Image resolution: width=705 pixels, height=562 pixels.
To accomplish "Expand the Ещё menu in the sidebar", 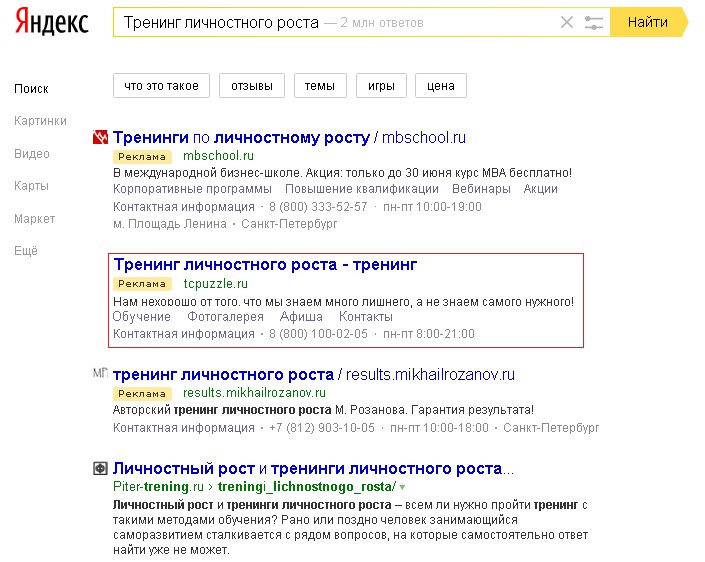I will click(26, 251).
